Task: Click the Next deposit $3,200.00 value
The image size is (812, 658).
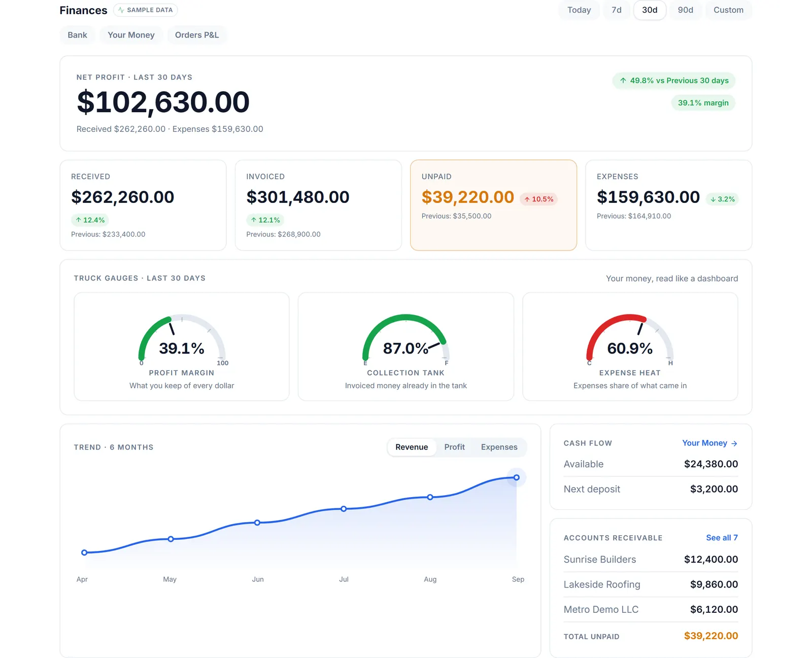Action: point(714,489)
